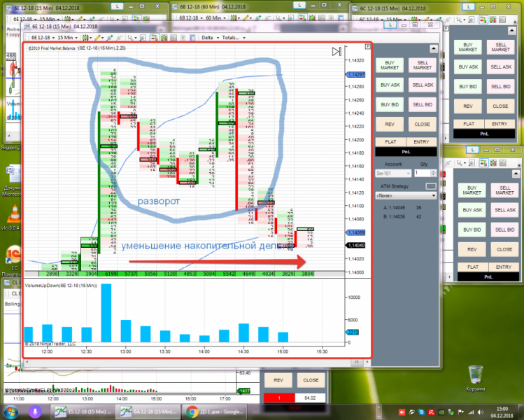Click CLOSE button in 6C window trader panel
The height and width of the screenshot is (420, 524).
click(x=500, y=106)
